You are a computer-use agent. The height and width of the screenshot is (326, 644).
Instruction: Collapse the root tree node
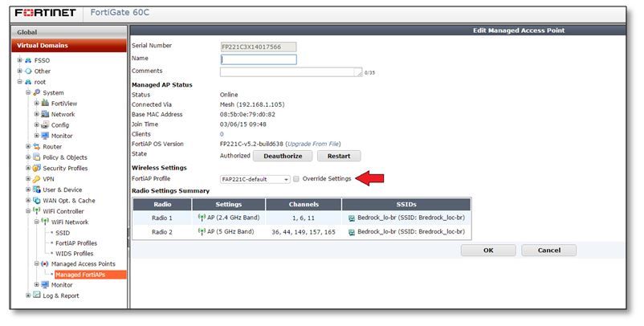pos(19,82)
